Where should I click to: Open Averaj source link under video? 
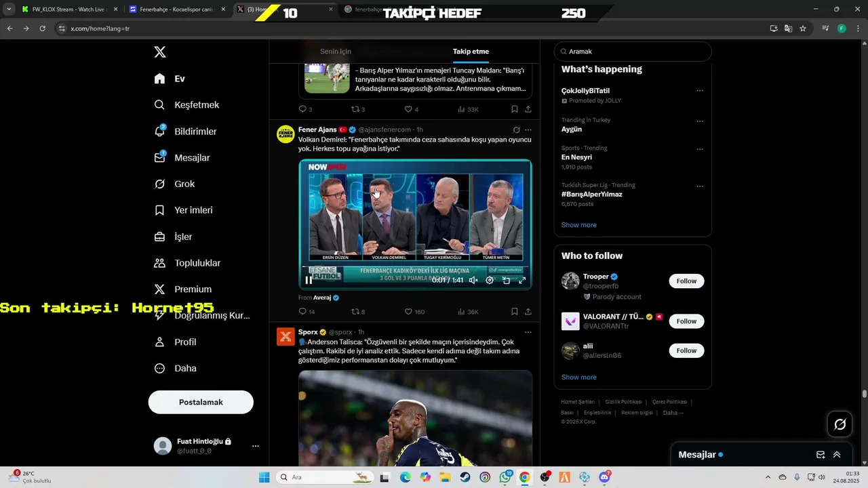pyautogui.click(x=326, y=298)
